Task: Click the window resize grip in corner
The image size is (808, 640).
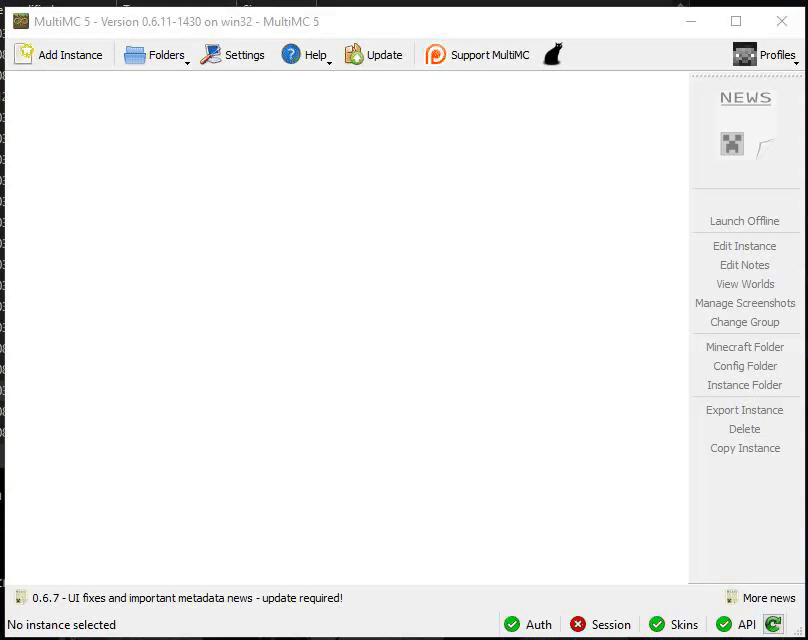Action: pyautogui.click(x=798, y=631)
